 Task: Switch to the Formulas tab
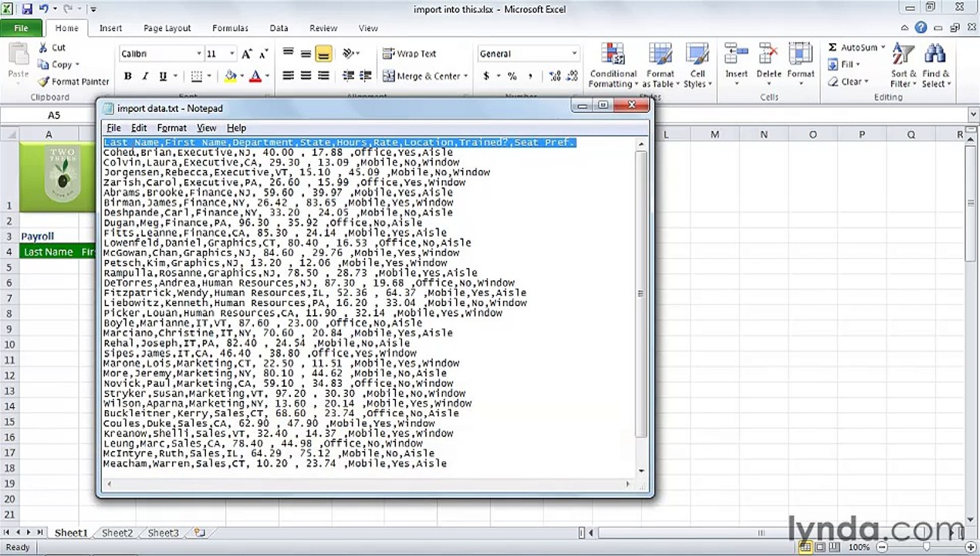point(230,28)
